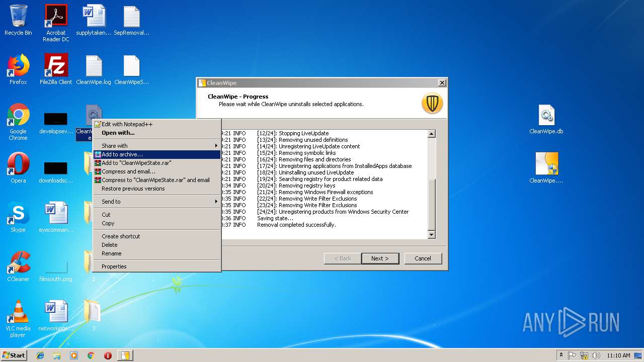Select the SepRemoval file icon
The width and height of the screenshot is (644, 362).
click(x=131, y=20)
